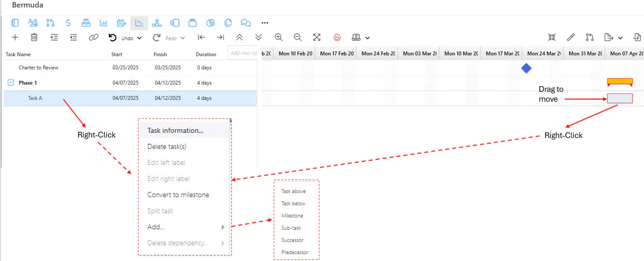Expand all tasks double-chevron down
644x261 pixels.
[258, 37]
